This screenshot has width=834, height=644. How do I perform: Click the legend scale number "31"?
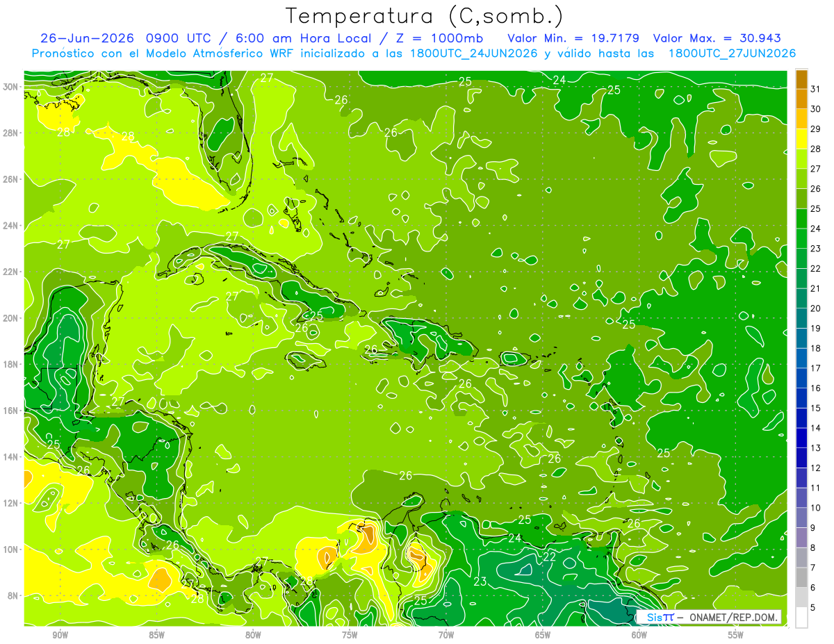[816, 89]
